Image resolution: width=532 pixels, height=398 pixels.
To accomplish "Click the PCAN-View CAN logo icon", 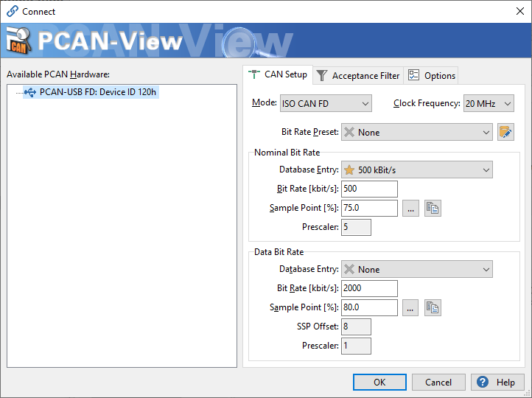I will click(19, 41).
